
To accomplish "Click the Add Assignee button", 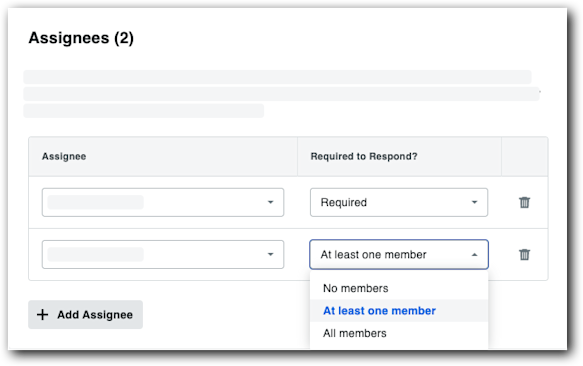I will (86, 315).
